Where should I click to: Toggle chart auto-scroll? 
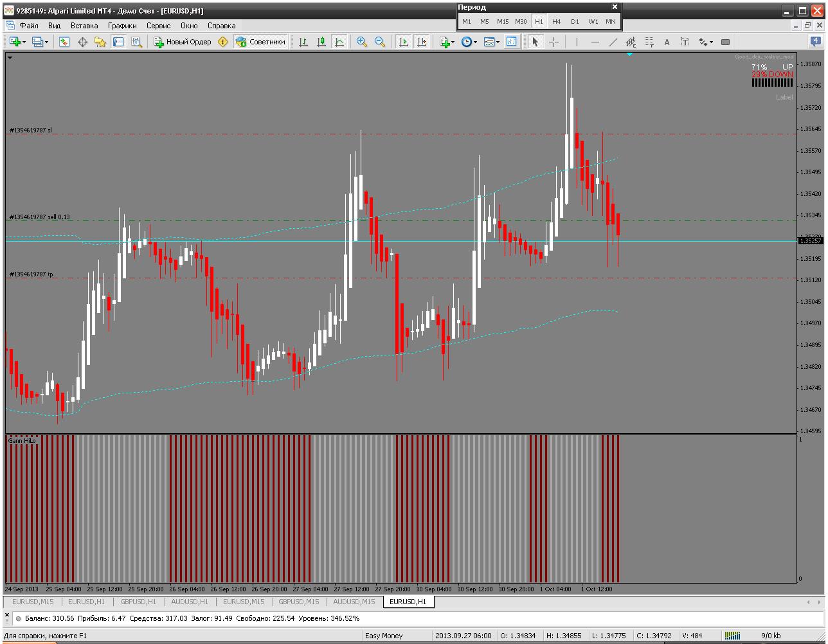(x=404, y=42)
